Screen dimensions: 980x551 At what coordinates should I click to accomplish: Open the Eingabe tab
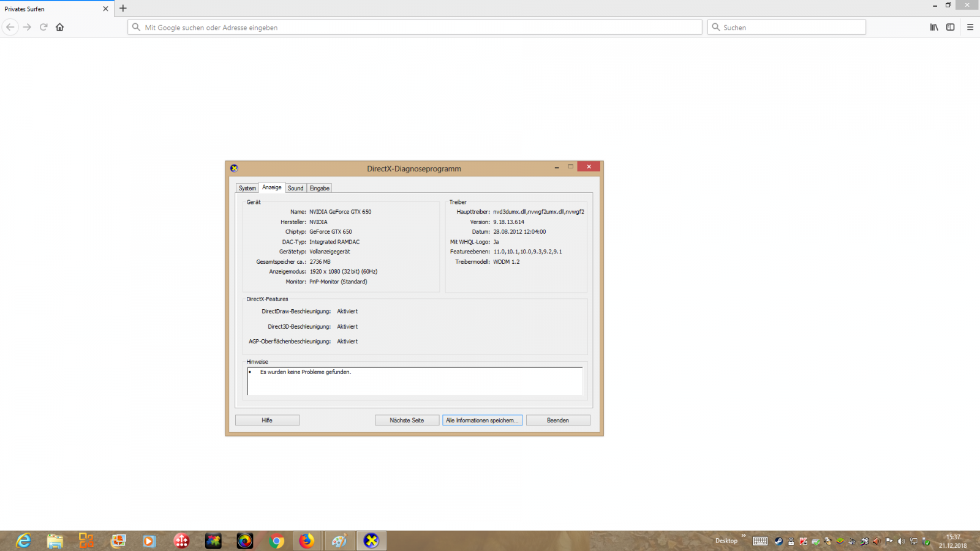(x=319, y=188)
